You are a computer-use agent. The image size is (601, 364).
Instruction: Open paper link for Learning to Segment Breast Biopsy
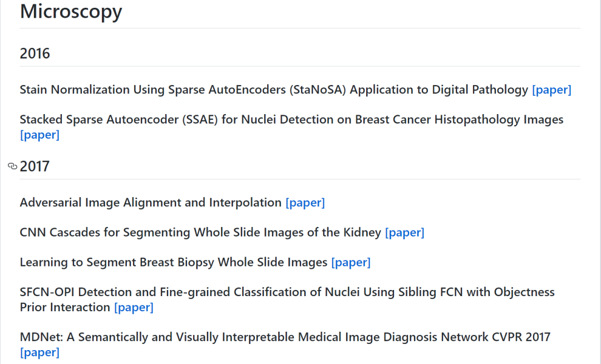click(351, 262)
